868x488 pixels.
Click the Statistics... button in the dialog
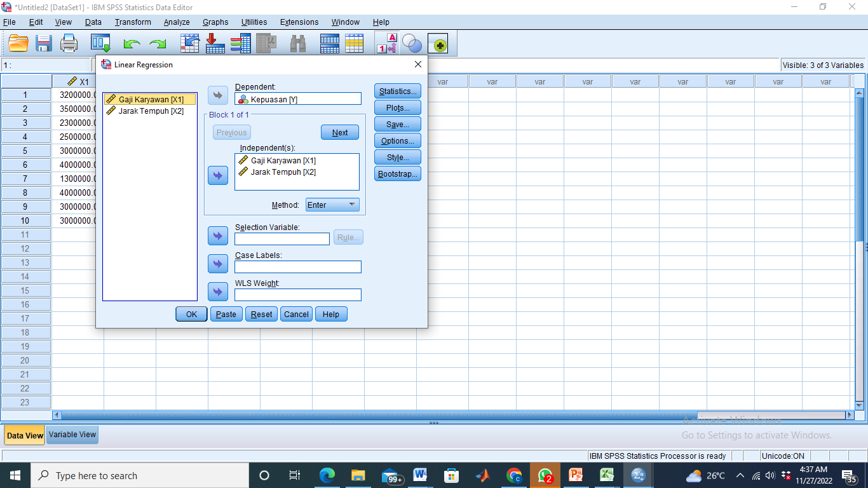click(x=398, y=91)
